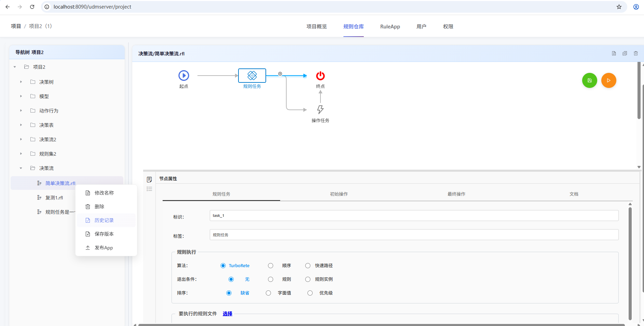644x326 pixels.
Task: Select 规则实例 exit condition option
Action: (x=308, y=279)
